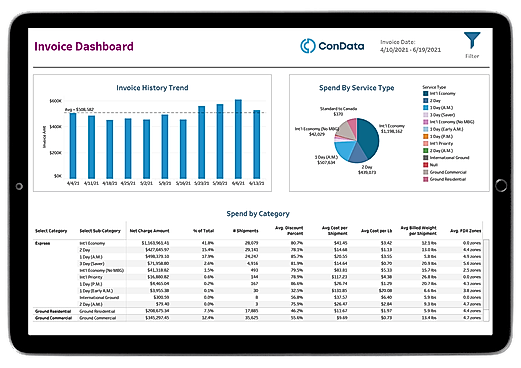
Task: Click the orange 1 Day (P.M.) legend swatch
Action: click(425, 137)
